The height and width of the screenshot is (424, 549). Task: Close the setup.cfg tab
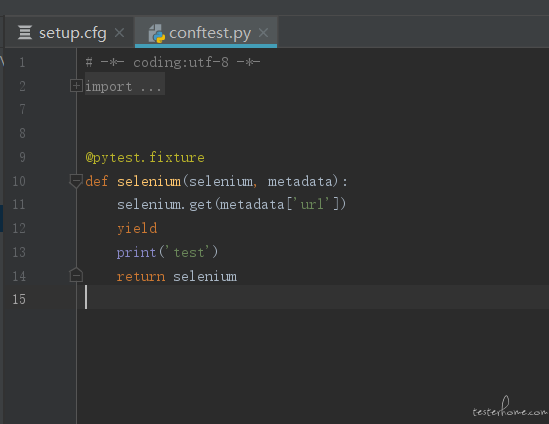[x=119, y=33]
